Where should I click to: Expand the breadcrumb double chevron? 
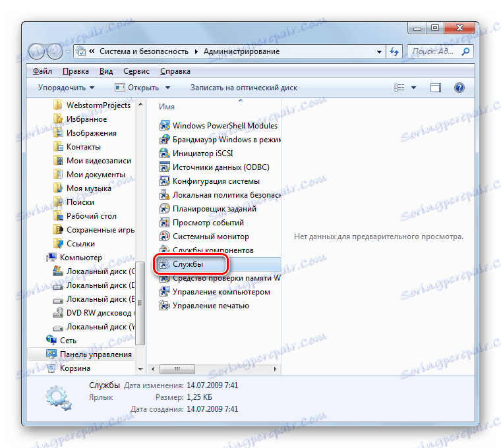coord(92,51)
